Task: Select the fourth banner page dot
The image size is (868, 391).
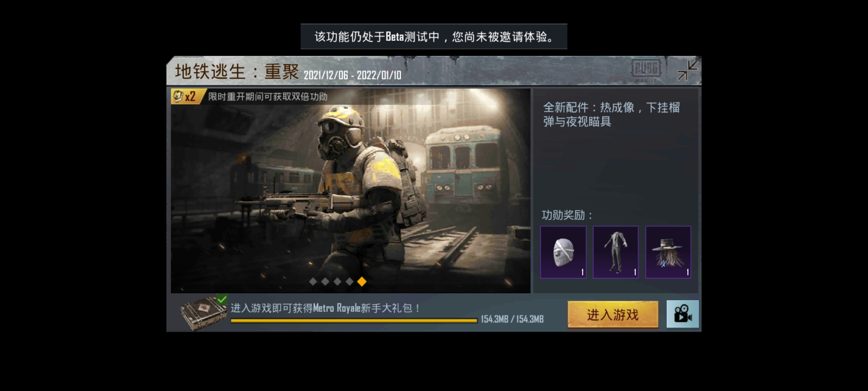Action: coord(349,281)
